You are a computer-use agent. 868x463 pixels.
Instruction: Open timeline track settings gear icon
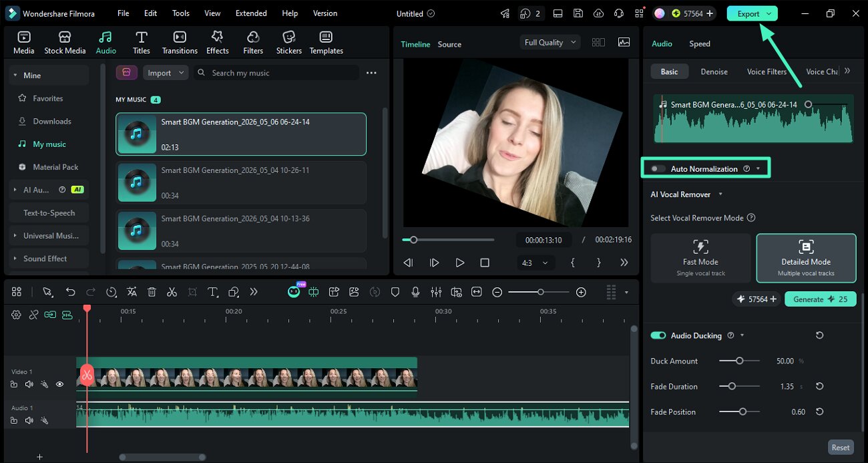[x=16, y=315]
